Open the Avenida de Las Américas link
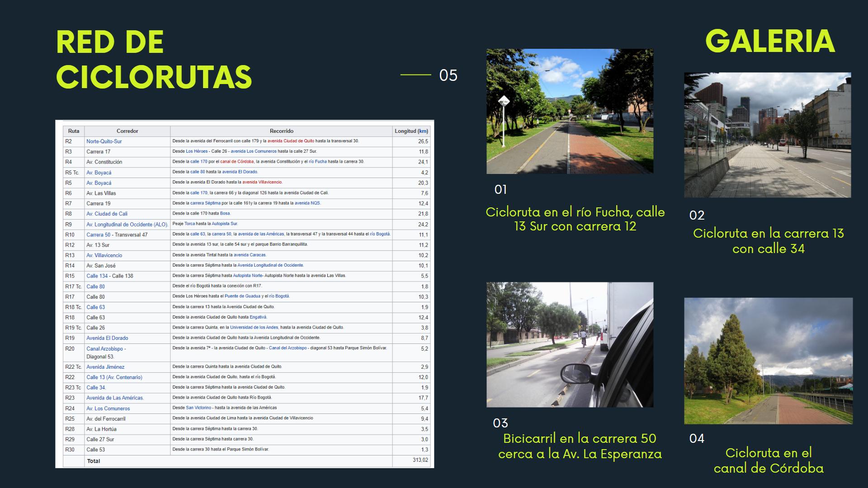The height and width of the screenshot is (488, 868). (115, 398)
